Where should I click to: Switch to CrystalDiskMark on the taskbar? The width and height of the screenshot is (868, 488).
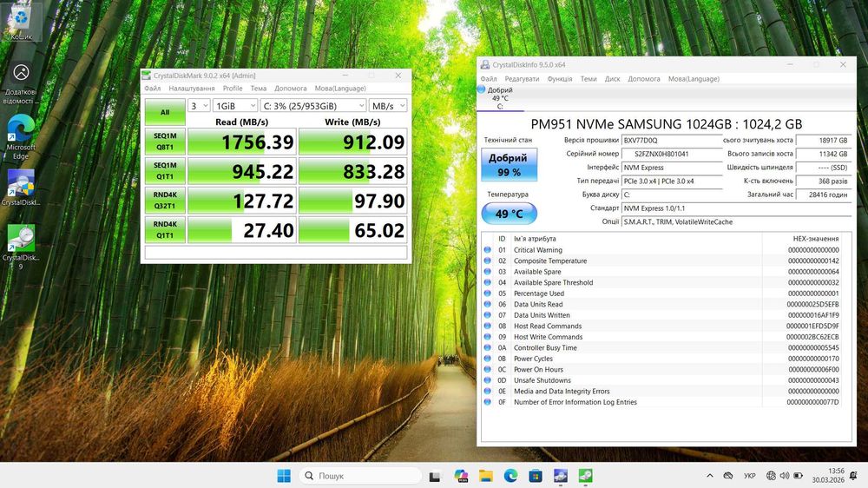[585, 476]
